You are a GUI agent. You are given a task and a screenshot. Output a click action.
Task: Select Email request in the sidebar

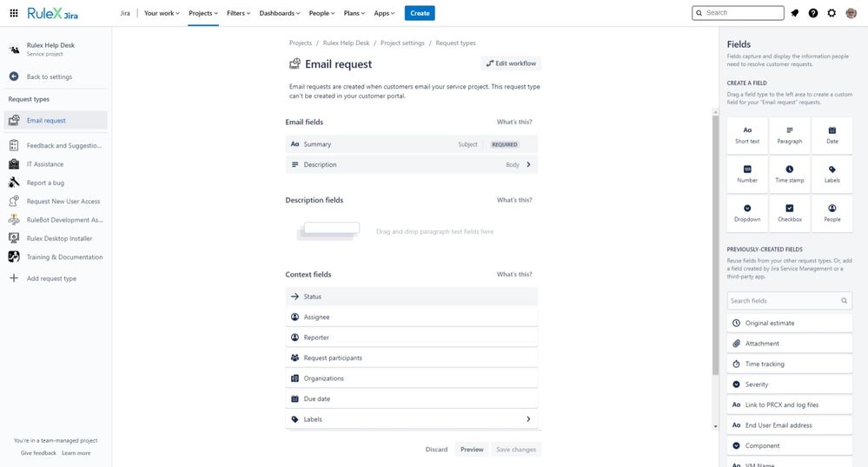(56, 120)
